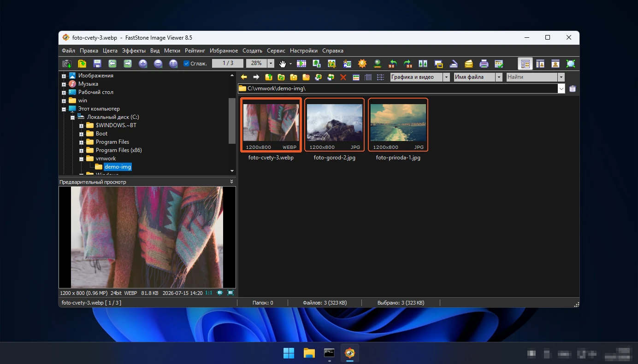Toggle 1:1 actual size in preview
Image resolution: width=638 pixels, height=364 pixels.
(x=209, y=293)
